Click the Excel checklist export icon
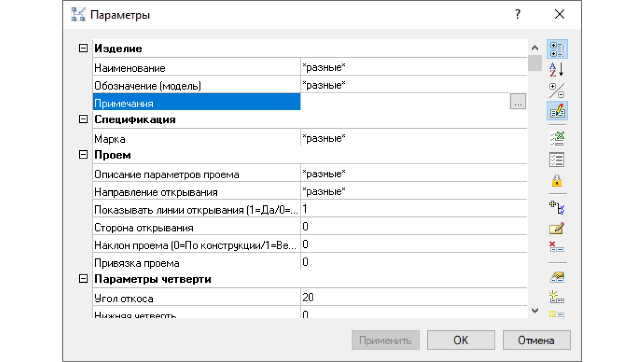The width and height of the screenshot is (644, 362). point(557,139)
